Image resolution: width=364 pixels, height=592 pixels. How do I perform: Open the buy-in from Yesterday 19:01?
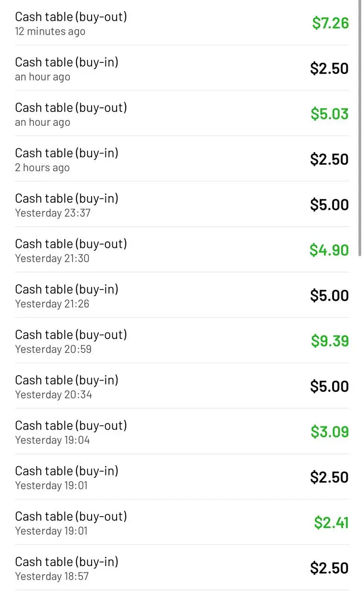click(x=182, y=476)
